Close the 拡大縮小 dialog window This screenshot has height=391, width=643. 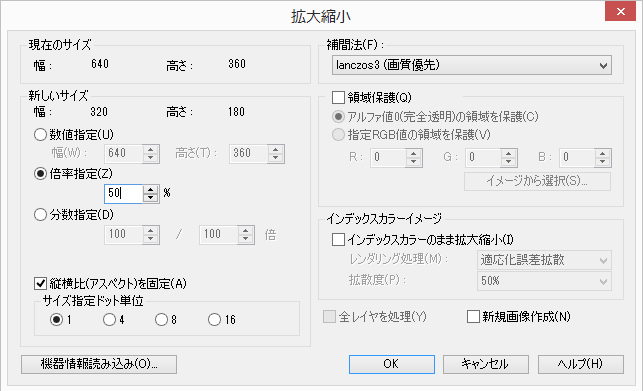(620, 11)
